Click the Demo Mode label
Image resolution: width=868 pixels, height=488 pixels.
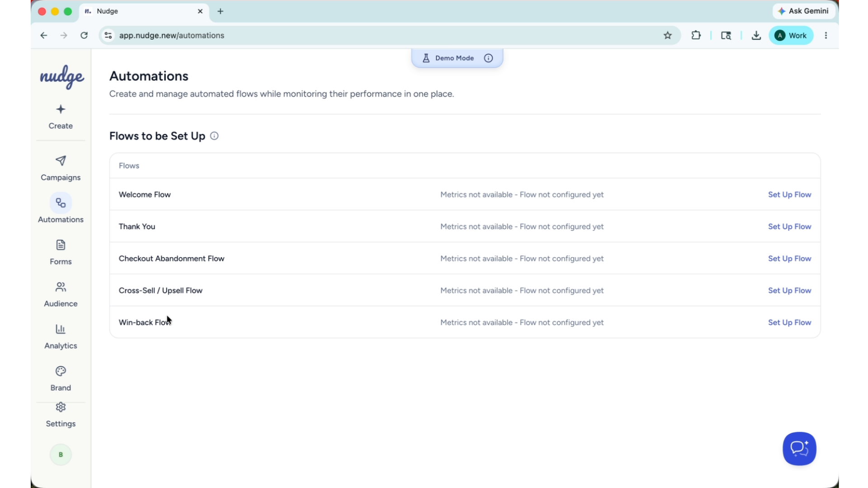[x=454, y=58]
